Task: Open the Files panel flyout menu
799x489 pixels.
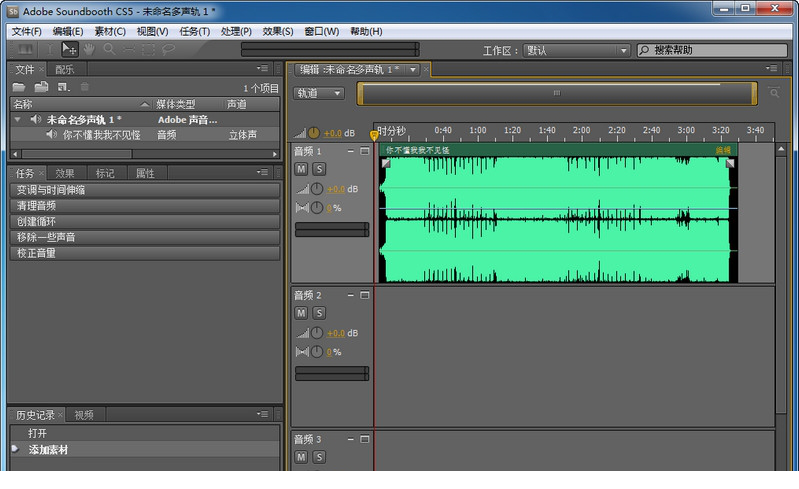Action: click(262, 68)
